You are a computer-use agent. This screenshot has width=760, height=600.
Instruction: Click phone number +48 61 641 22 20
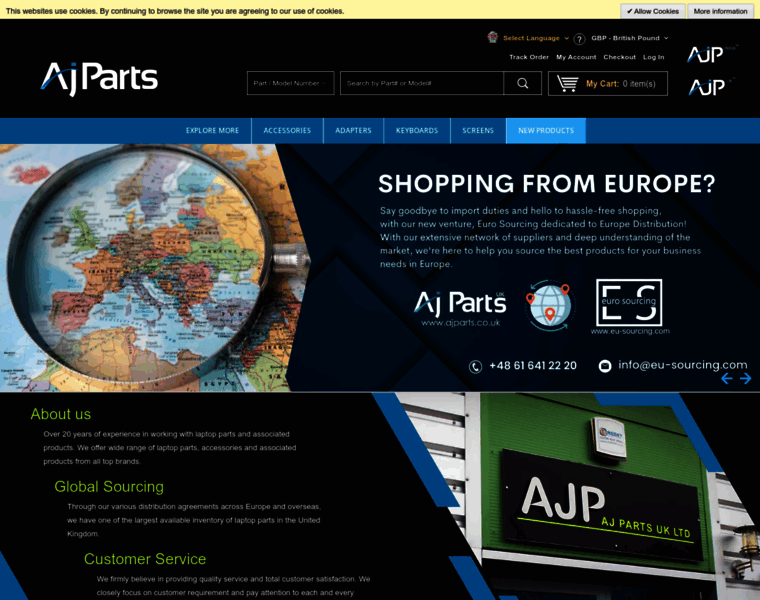click(533, 365)
